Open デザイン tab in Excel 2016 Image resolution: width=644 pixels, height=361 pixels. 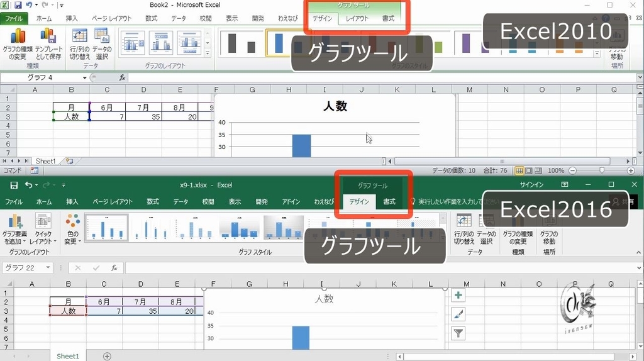point(359,202)
